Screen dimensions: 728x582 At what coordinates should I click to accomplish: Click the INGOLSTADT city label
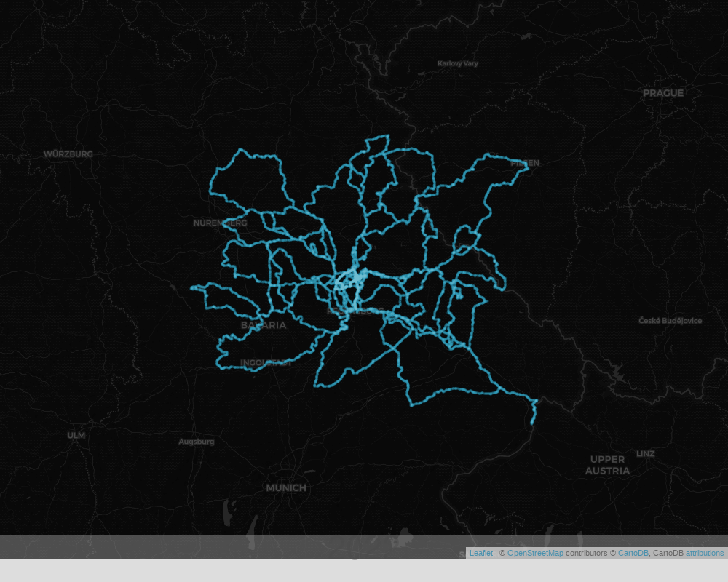coord(266,363)
